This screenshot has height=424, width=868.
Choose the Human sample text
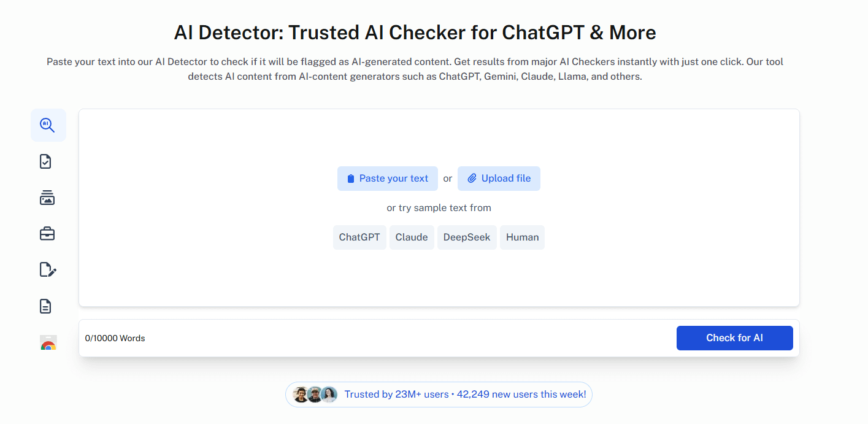pos(522,237)
